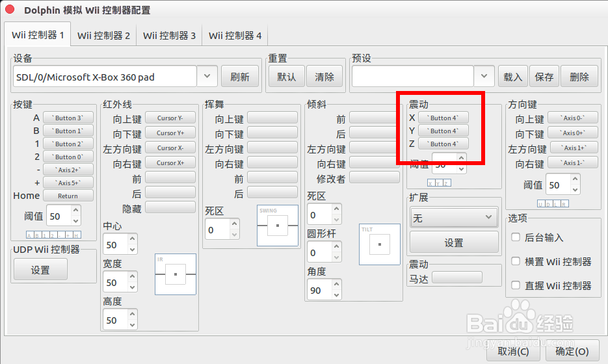The height and width of the screenshot is (364, 608).
Task: Click the 震动 Y mapping Button 4
Action: point(443,131)
